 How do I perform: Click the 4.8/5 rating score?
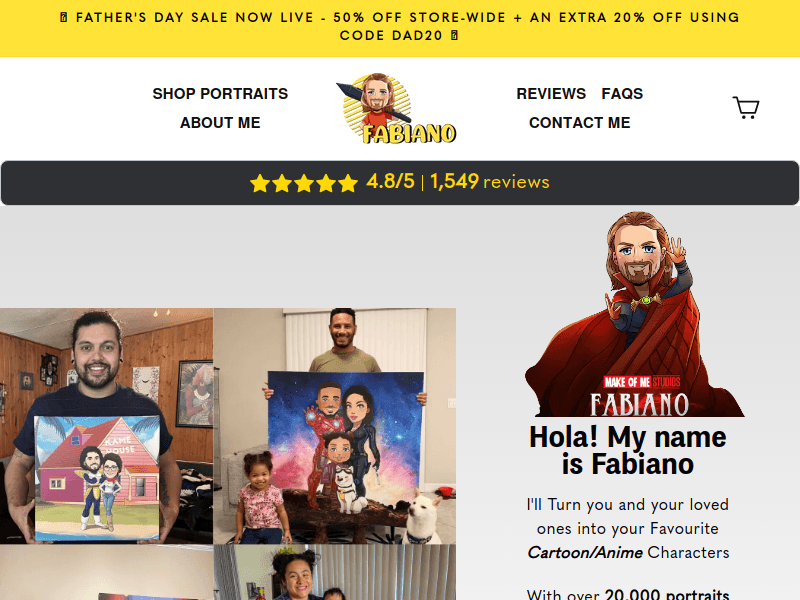[x=390, y=182]
